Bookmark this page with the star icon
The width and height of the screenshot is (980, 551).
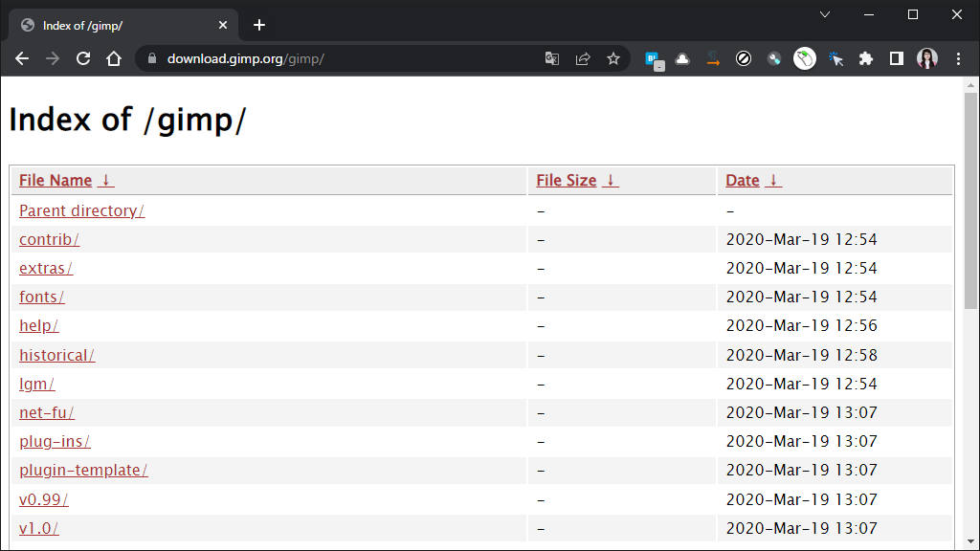pyautogui.click(x=613, y=58)
